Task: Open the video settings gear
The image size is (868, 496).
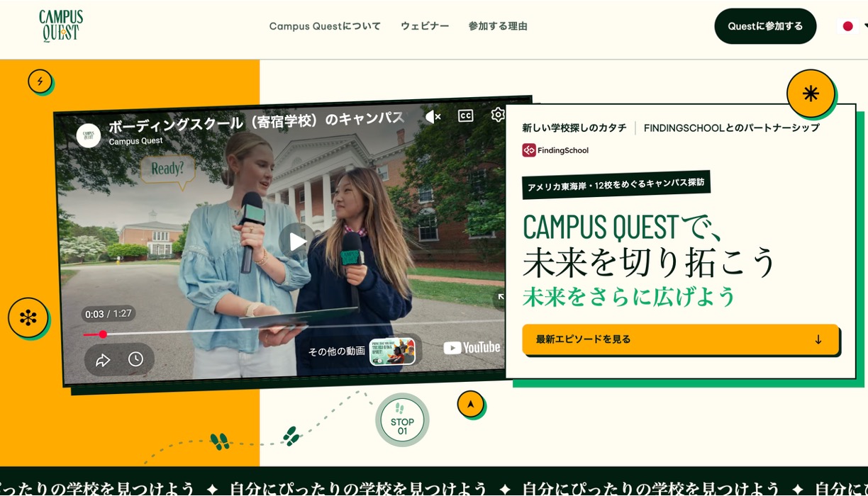Action: coord(498,114)
